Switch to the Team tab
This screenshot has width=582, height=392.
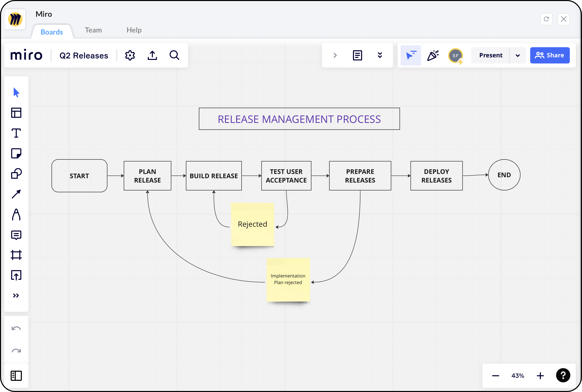click(93, 30)
